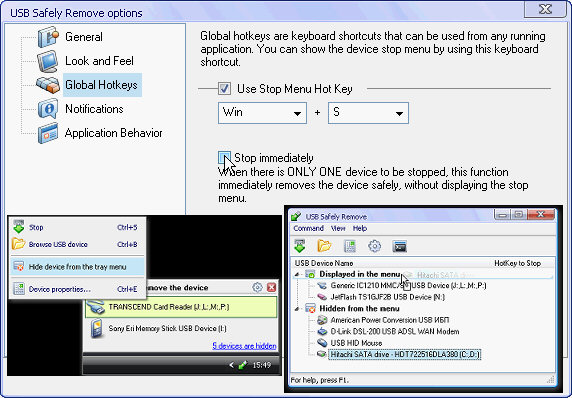Click the JetFlash flash drive icon
The height and width of the screenshot is (398, 572).
pos(322,297)
